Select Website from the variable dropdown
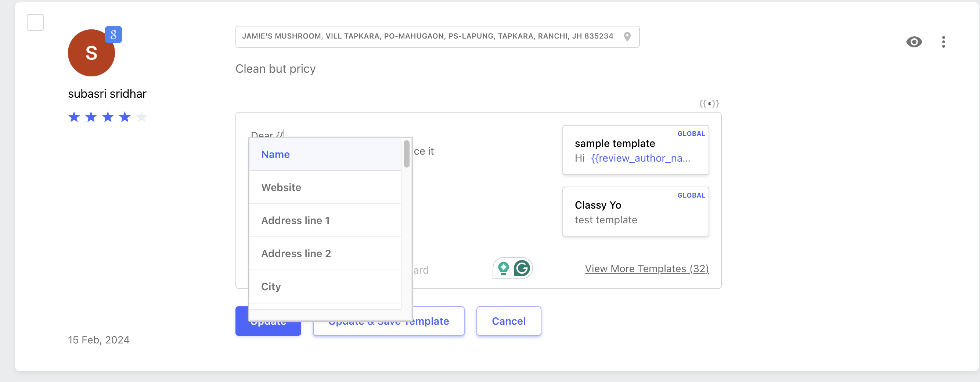The width and height of the screenshot is (980, 382). pos(325,188)
